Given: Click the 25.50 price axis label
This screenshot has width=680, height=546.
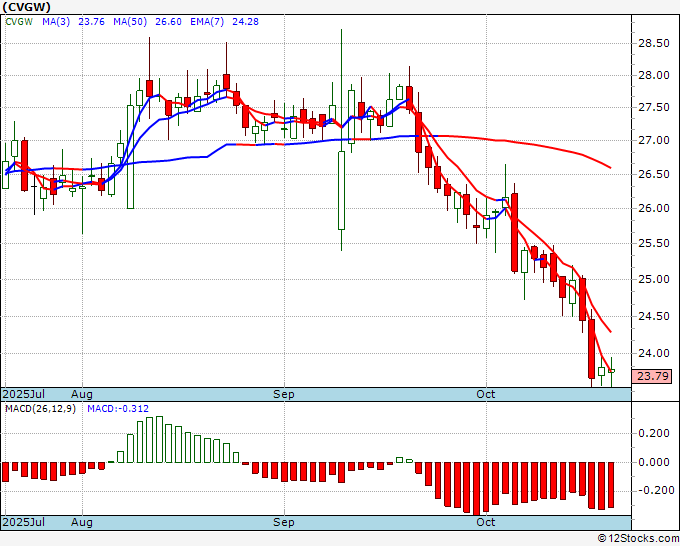Looking at the screenshot, I should click(654, 243).
